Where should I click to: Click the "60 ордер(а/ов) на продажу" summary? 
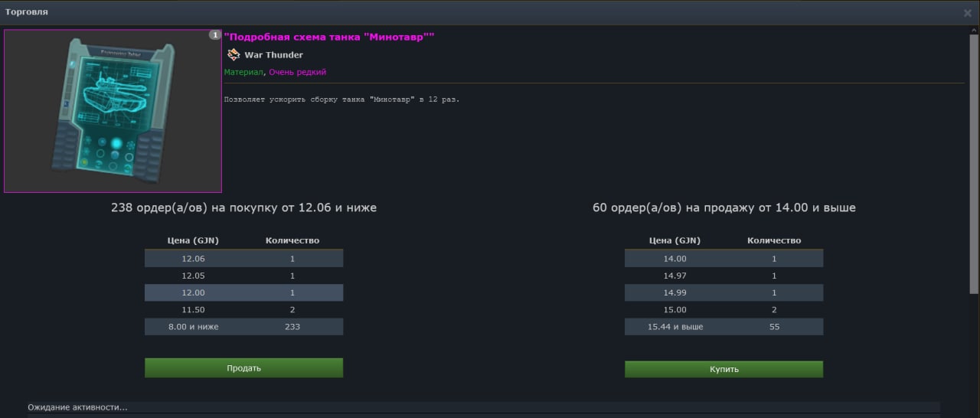[x=724, y=207]
